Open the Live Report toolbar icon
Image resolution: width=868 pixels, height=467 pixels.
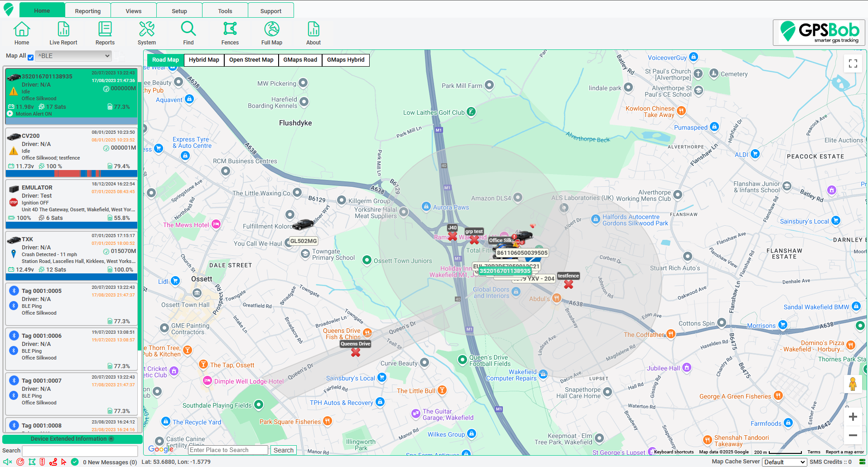pos(63,33)
